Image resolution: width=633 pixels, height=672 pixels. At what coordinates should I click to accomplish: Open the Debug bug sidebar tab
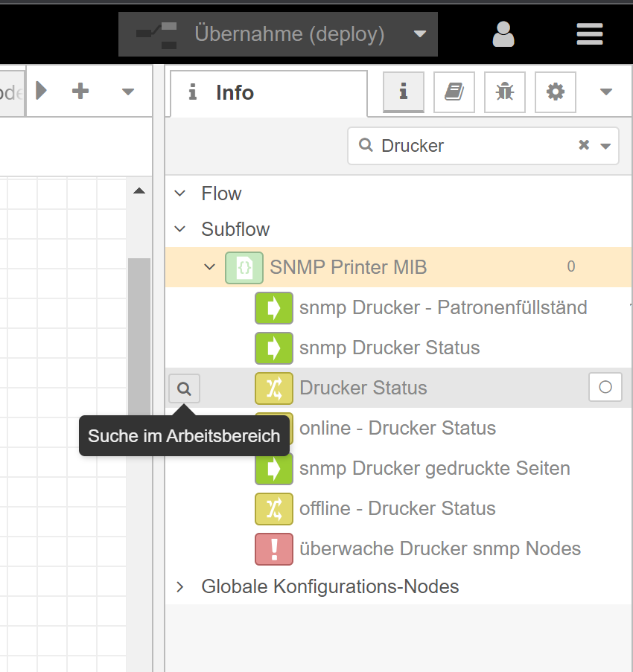click(x=505, y=92)
